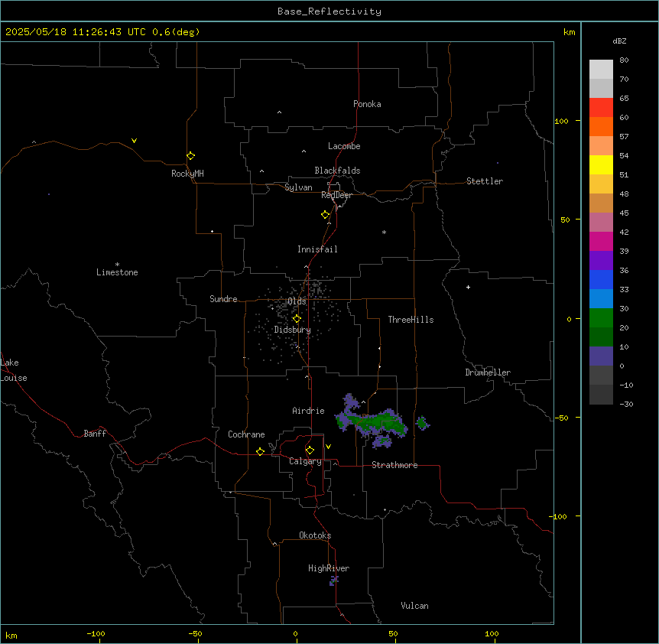The height and width of the screenshot is (644, 659).
Task: Click the dBZ legend heading
Action: 619,41
